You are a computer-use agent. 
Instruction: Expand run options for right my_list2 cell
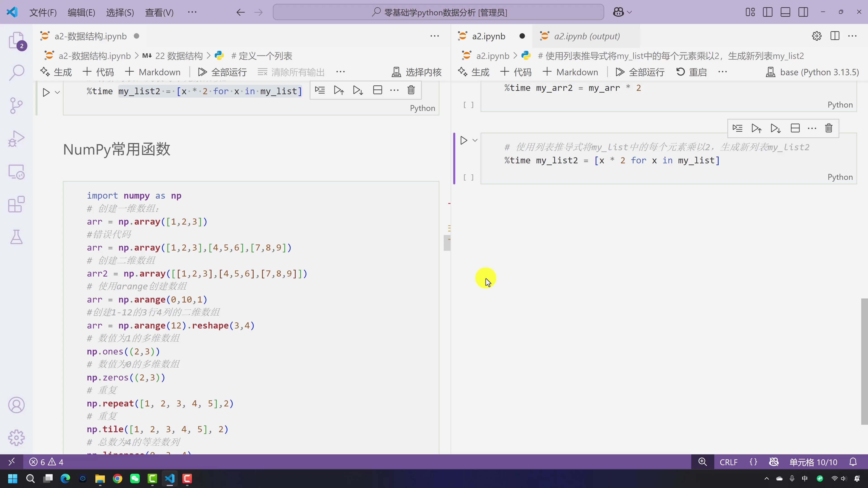coord(475,140)
